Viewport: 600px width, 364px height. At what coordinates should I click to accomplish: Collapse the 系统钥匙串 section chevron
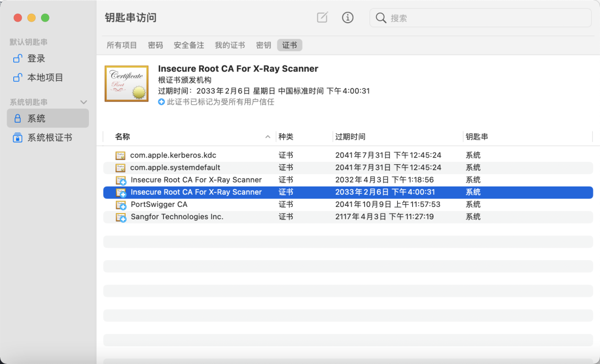[x=84, y=102]
